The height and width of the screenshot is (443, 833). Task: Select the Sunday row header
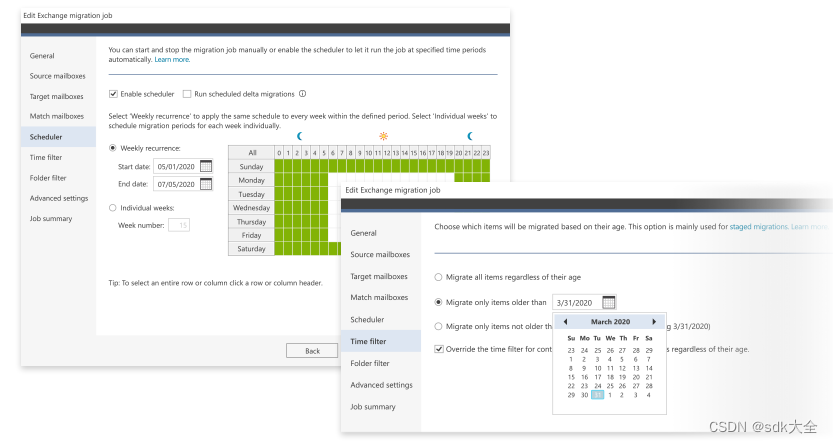pos(252,166)
